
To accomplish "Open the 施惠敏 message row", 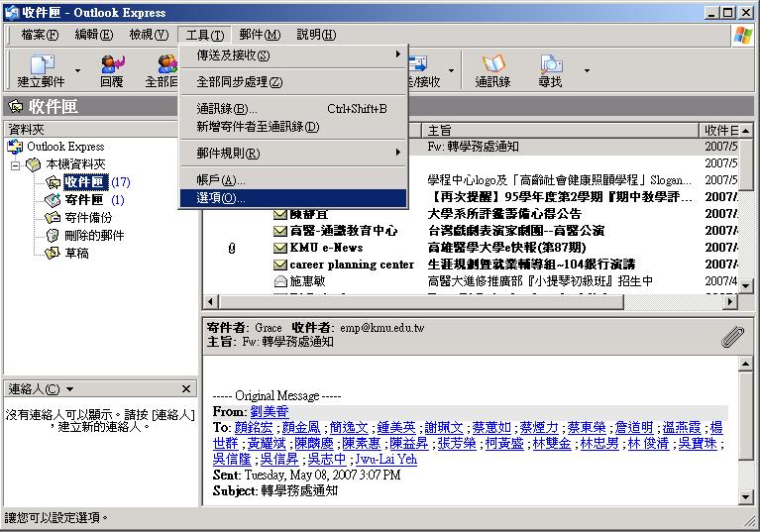I will 470,281.
